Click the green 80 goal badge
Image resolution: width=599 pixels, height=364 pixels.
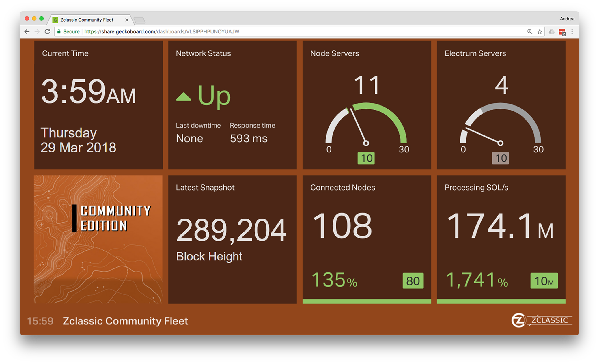413,281
